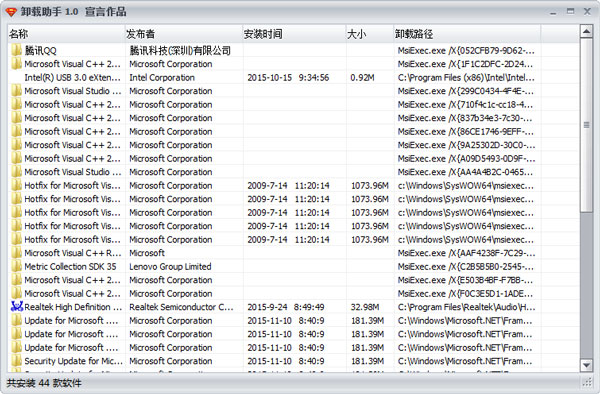The image size is (600, 394).
Task: Click the Realtek High Definition audio icon
Action: (17, 307)
